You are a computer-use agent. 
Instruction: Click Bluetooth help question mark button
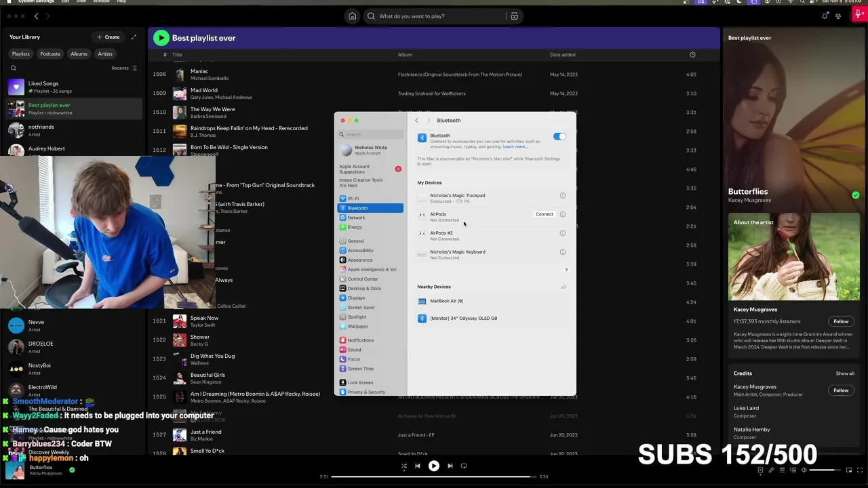click(x=566, y=270)
